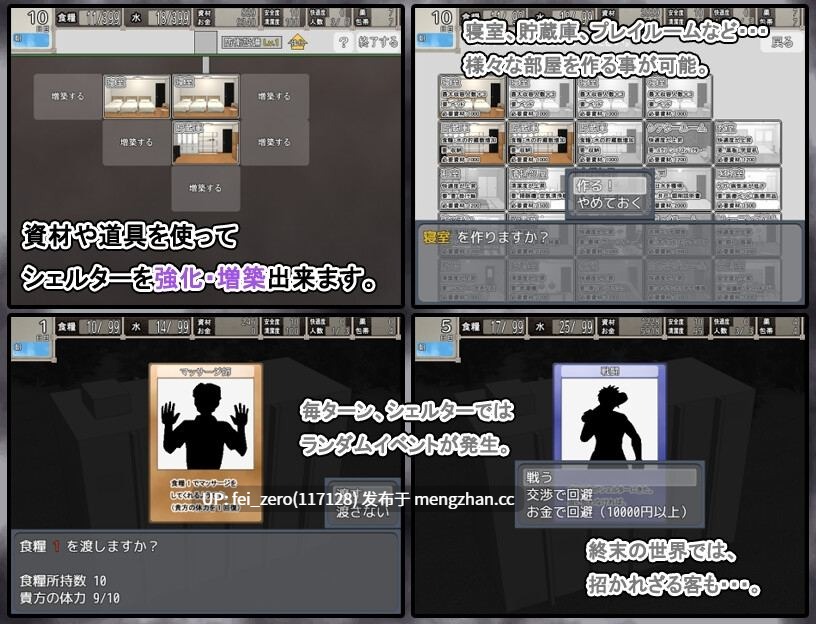The width and height of the screenshot is (816, 624).
Task: Click 増築する left of the two bedrooms
Action: 68,96
